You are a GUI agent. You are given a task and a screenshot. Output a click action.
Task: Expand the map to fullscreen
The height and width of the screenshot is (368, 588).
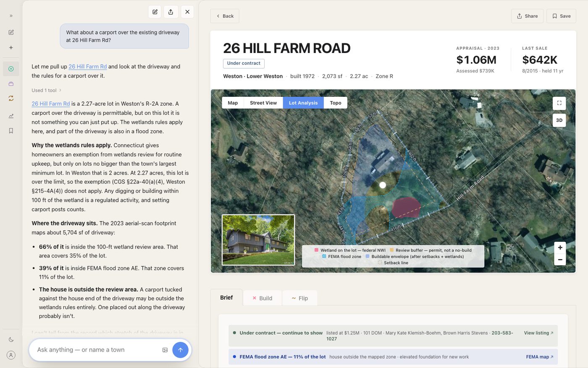pos(559,103)
